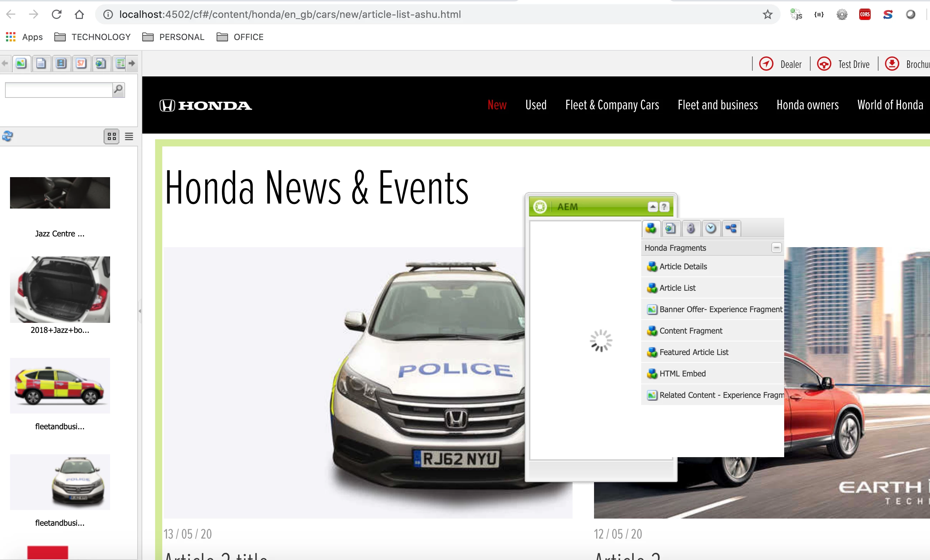Collapse the Honda Fragments component group
The image size is (930, 560).
coord(776,248)
